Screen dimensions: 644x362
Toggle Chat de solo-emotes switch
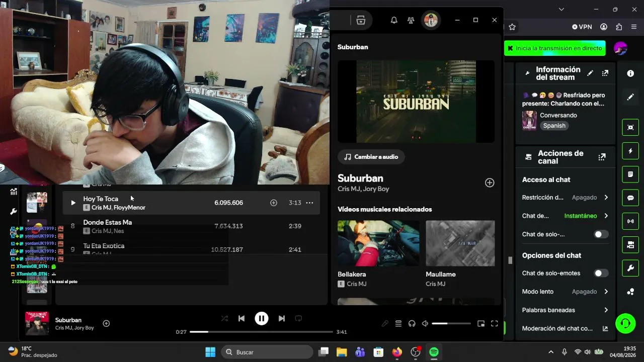tap(601, 273)
